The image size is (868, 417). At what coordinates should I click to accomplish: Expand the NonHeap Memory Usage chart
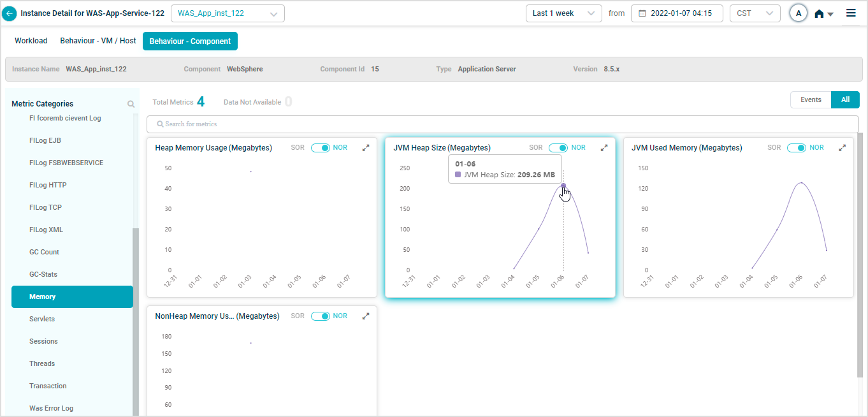[x=366, y=316]
